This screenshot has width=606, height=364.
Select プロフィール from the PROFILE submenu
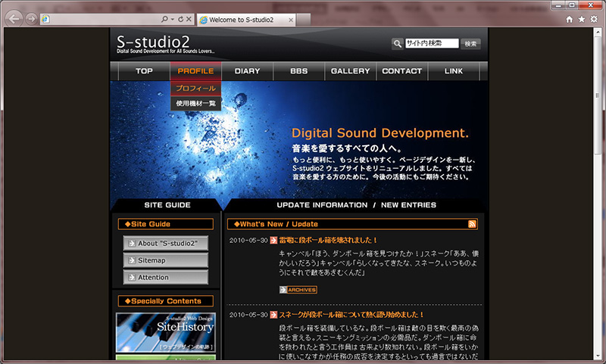[x=195, y=89]
